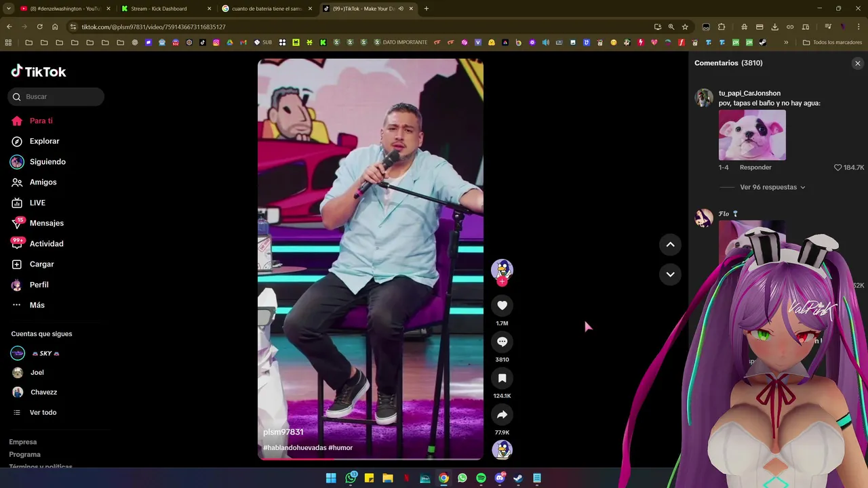Open the tab search dropdown arrow
The height and width of the screenshot is (488, 868).
pyautogui.click(x=8, y=9)
